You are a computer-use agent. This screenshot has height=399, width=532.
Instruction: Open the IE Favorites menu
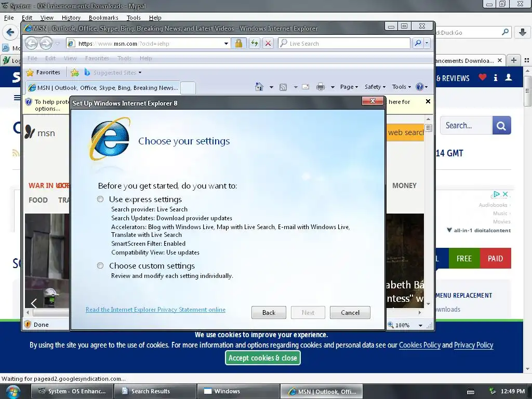97,58
